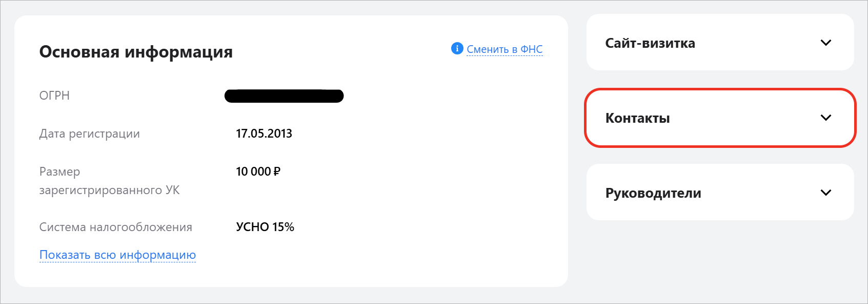Click the УСНО 15% tax value
This screenshot has width=868, height=304.
(265, 227)
